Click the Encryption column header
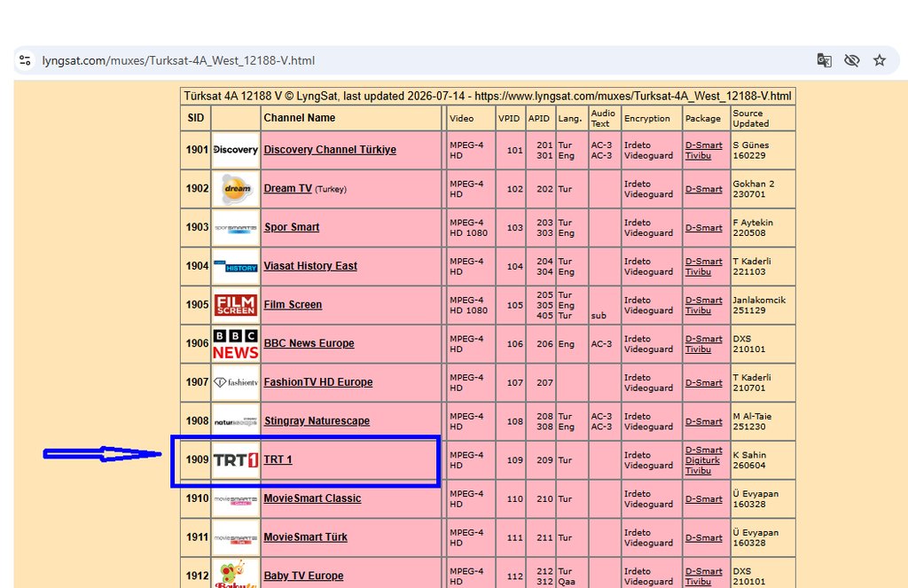This screenshot has height=588, width=908. click(652, 118)
